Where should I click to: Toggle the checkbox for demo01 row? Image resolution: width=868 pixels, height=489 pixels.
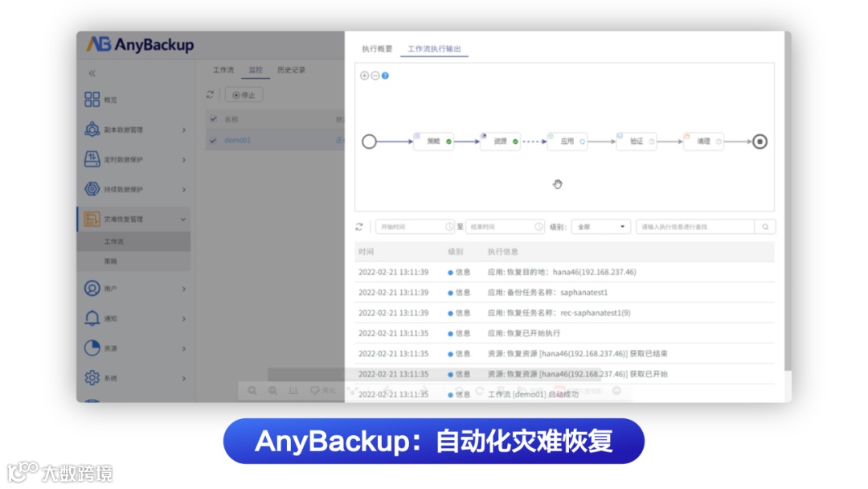pyautogui.click(x=213, y=140)
